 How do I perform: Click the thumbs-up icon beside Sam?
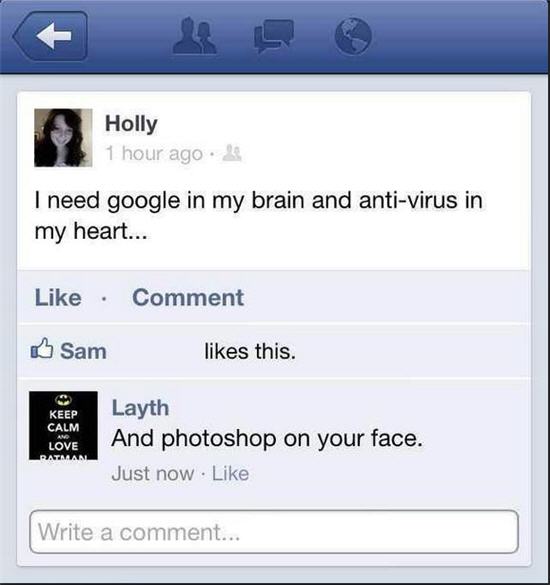(41, 348)
